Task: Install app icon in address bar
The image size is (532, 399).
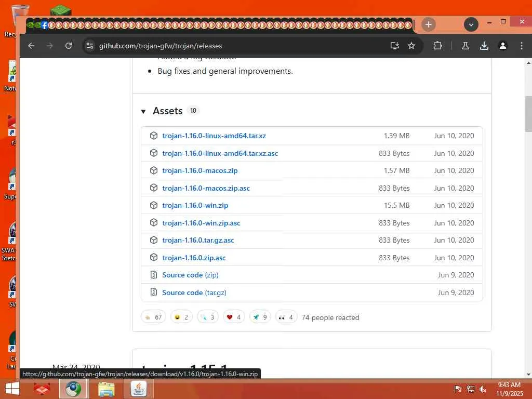Action: [395, 46]
